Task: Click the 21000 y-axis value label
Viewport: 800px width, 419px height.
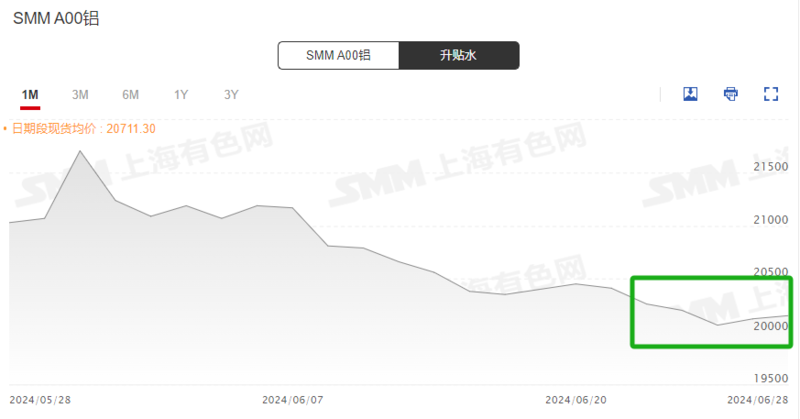Action: 771,220
